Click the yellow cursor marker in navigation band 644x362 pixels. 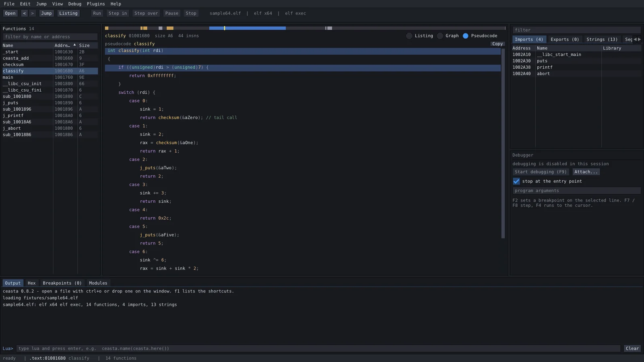coord(225,28)
